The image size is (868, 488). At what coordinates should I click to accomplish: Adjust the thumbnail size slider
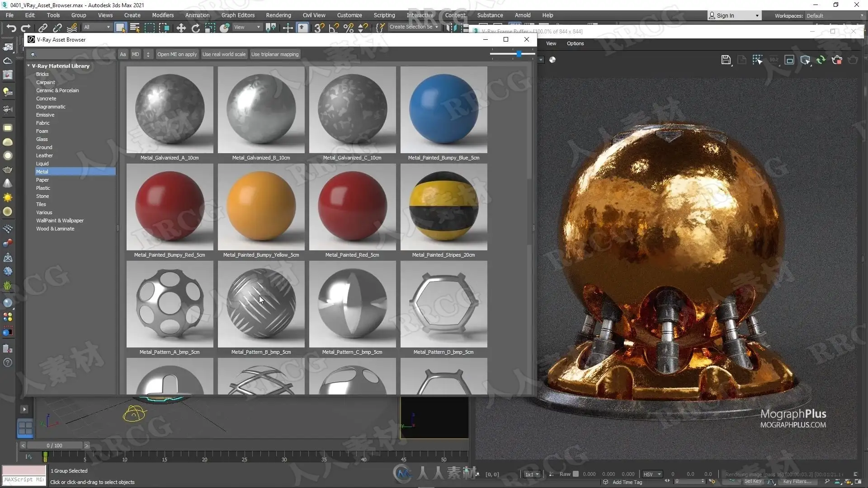(x=519, y=54)
